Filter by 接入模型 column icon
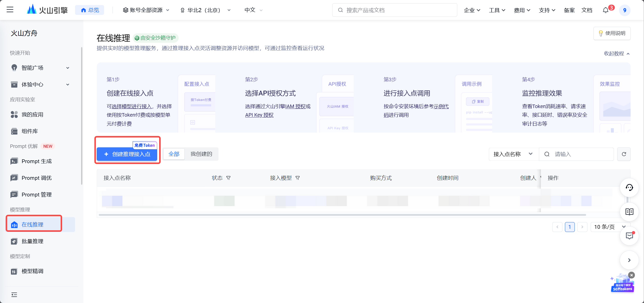 point(298,178)
